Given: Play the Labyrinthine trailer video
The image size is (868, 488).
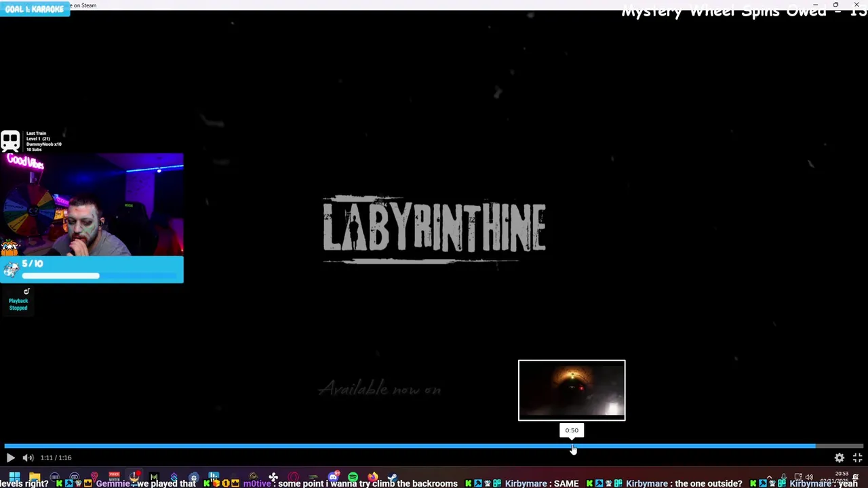Looking at the screenshot, I should pyautogui.click(x=10, y=458).
